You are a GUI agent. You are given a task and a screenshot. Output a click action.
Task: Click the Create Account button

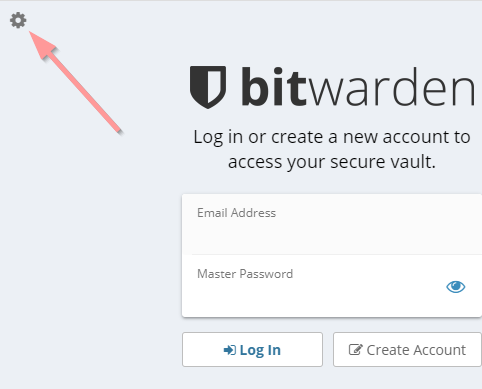coord(407,349)
